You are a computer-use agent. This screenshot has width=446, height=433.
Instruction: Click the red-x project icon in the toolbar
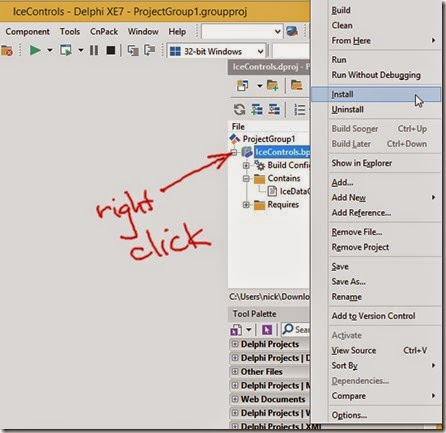7,51
